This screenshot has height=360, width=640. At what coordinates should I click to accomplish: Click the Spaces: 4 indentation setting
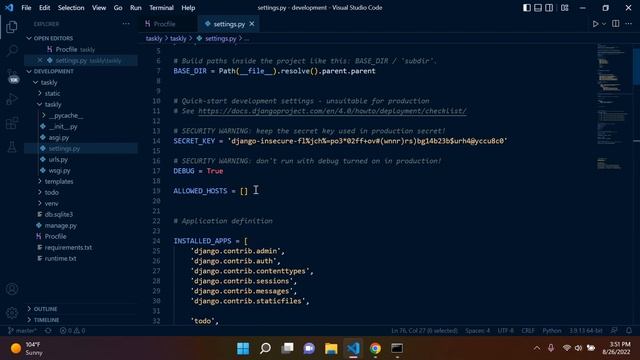477,331
